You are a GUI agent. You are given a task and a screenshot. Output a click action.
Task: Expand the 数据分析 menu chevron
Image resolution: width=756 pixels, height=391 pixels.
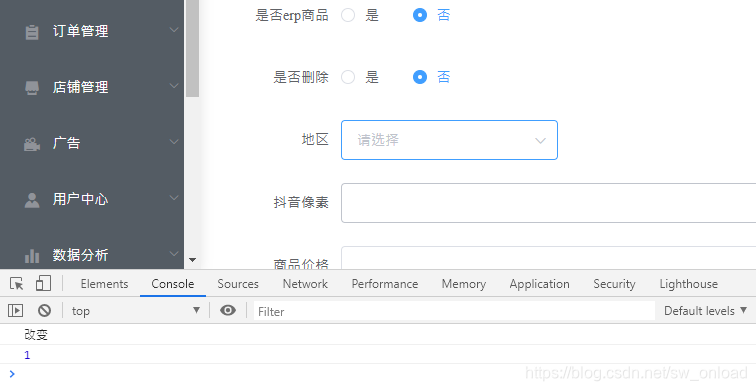pos(174,254)
